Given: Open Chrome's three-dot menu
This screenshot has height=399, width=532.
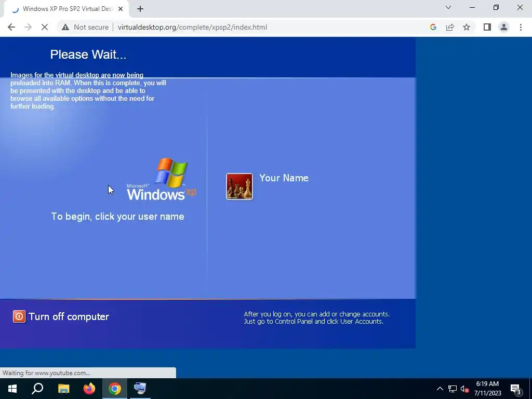Looking at the screenshot, I should click(521, 27).
